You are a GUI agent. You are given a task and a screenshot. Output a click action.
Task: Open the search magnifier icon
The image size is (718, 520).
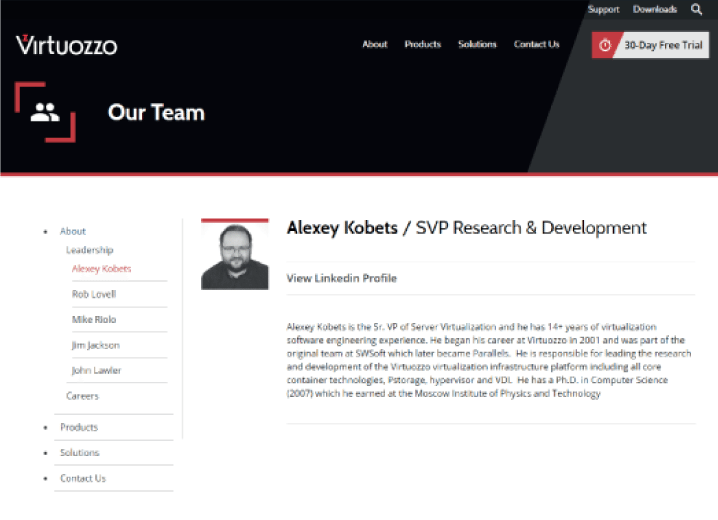coord(696,9)
